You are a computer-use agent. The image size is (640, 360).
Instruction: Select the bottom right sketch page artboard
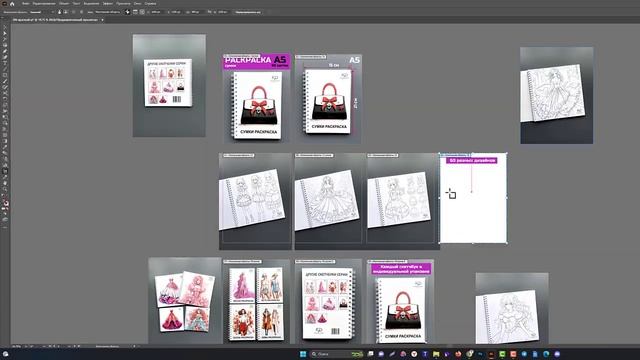tap(512, 308)
